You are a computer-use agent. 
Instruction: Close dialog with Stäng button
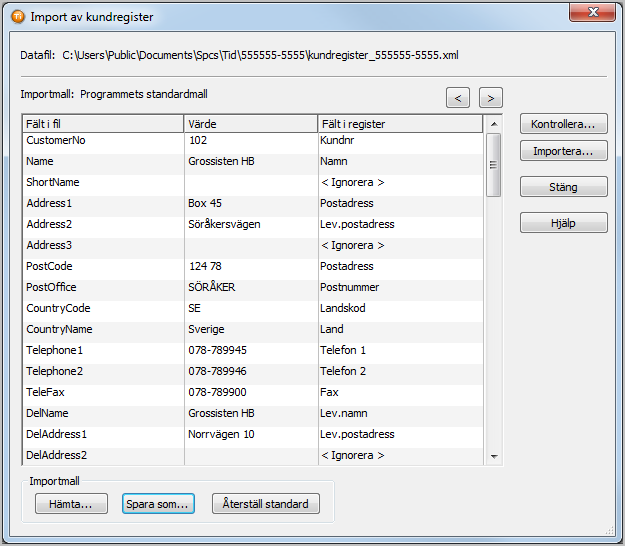point(563,187)
